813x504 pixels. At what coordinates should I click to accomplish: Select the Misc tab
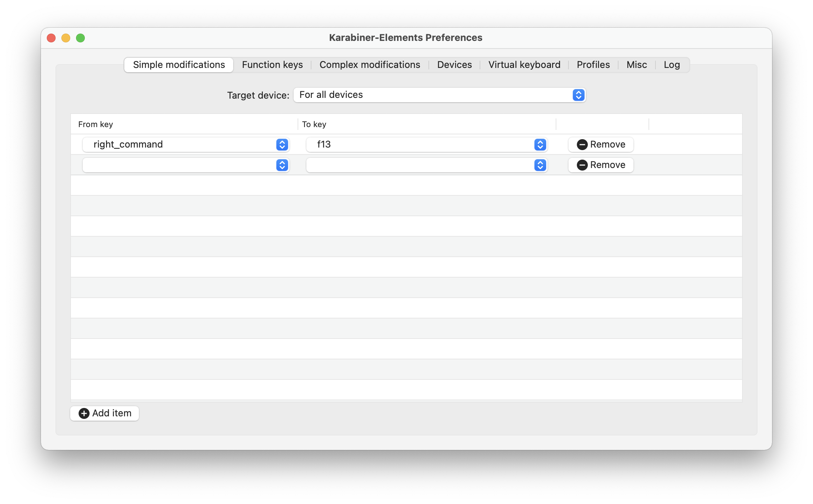click(636, 65)
